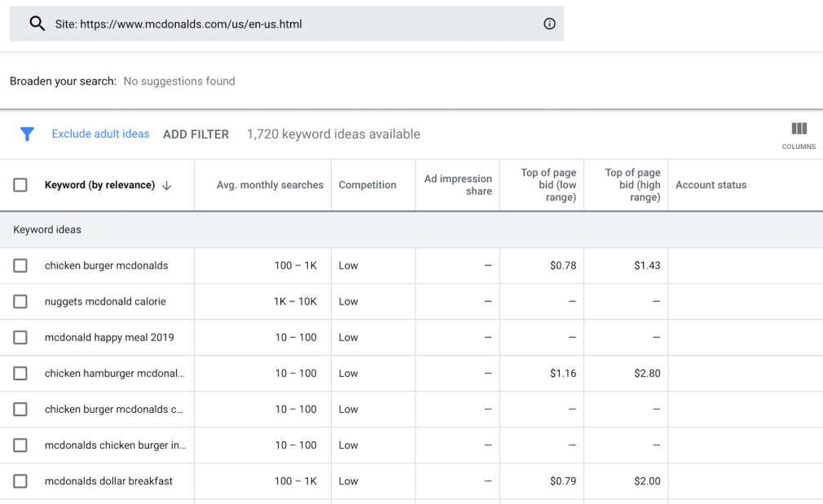Toggle the select-all header checkbox
The width and height of the screenshot is (823, 504).
pyautogui.click(x=20, y=185)
